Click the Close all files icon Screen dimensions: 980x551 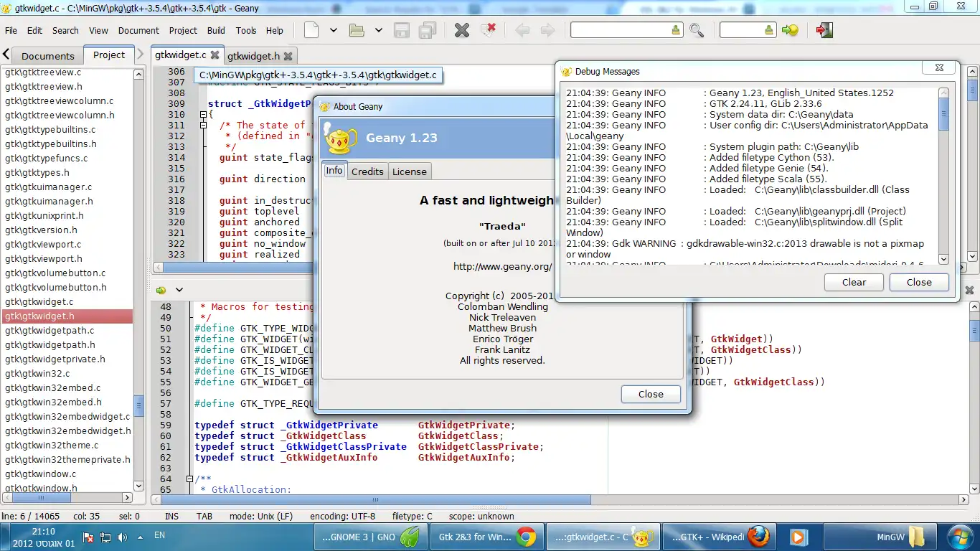click(x=489, y=30)
